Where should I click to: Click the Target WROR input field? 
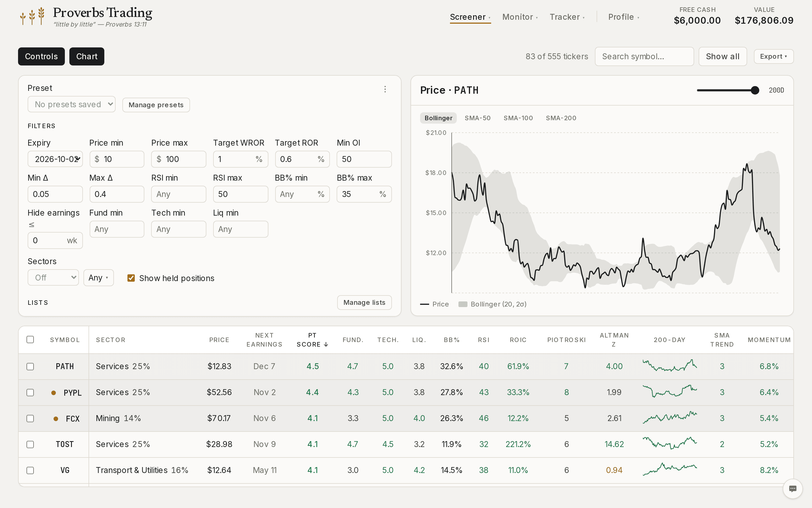tap(240, 159)
